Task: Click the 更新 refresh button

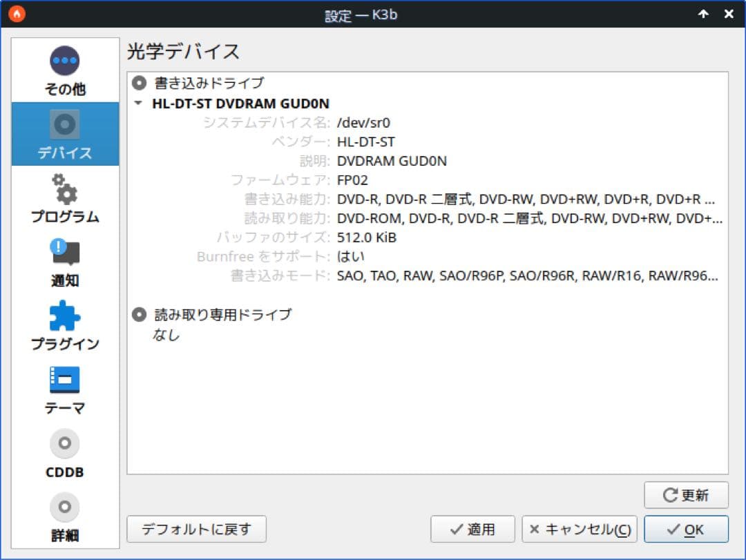Action: coord(686,495)
